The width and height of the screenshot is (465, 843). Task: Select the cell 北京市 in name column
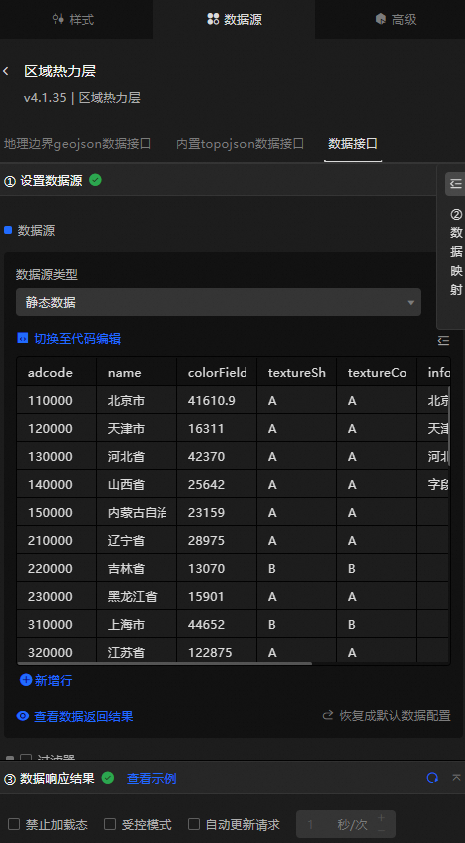click(137, 400)
